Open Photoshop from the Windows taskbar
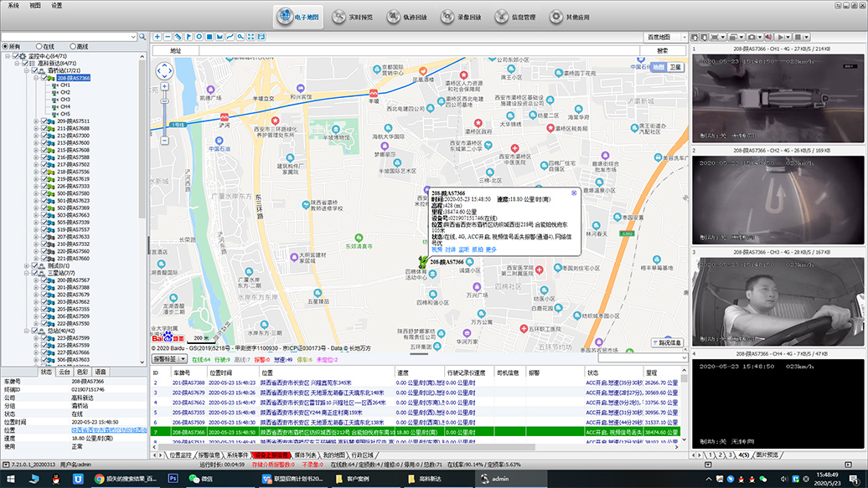 [x=173, y=478]
